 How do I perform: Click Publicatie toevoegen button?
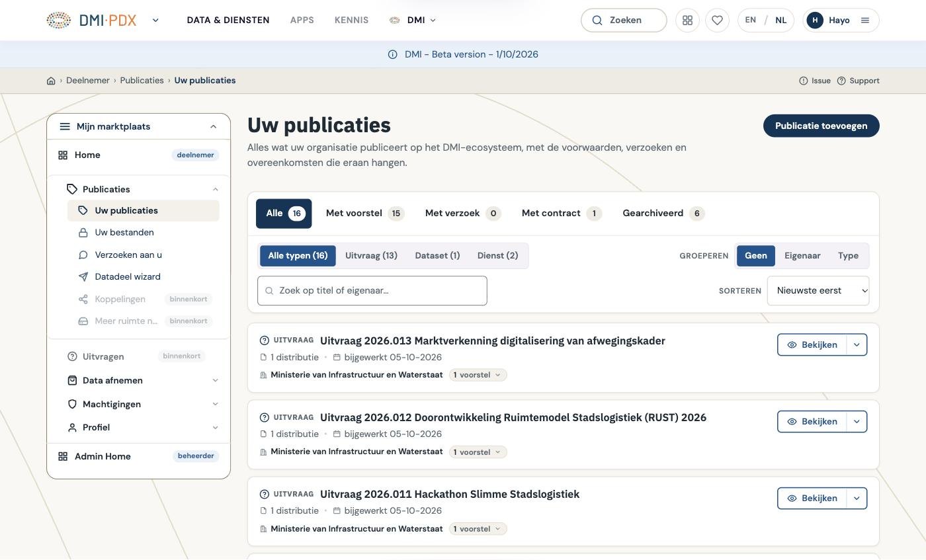[x=821, y=126]
